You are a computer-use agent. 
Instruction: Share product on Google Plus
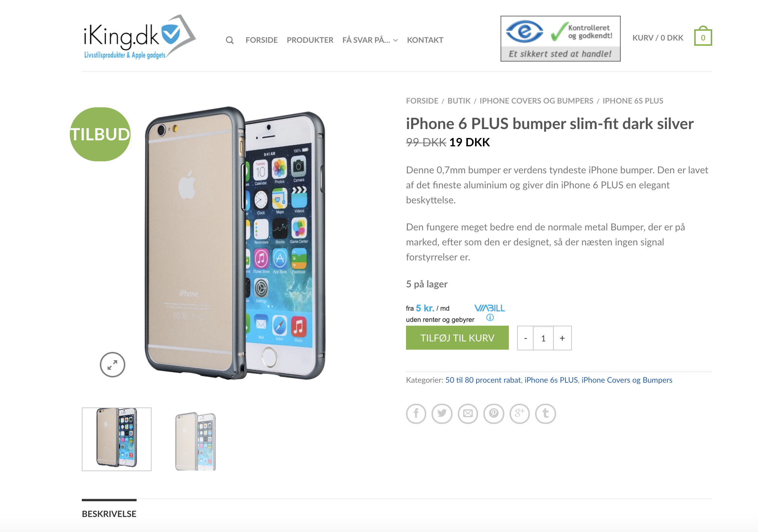tap(520, 413)
